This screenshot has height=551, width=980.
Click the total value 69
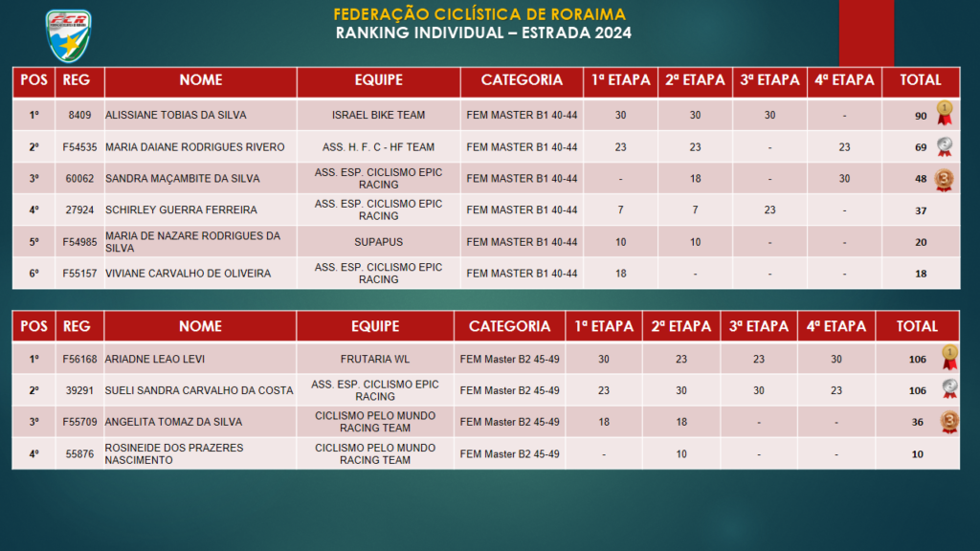921,148
